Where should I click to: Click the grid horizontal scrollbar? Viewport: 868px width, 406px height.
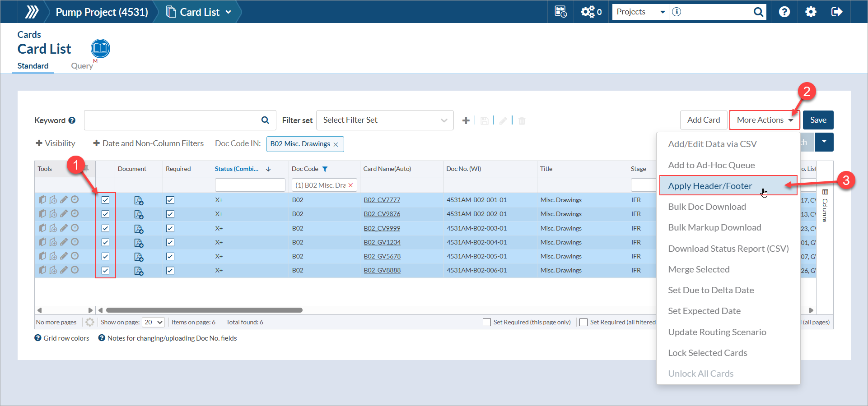tap(204, 310)
